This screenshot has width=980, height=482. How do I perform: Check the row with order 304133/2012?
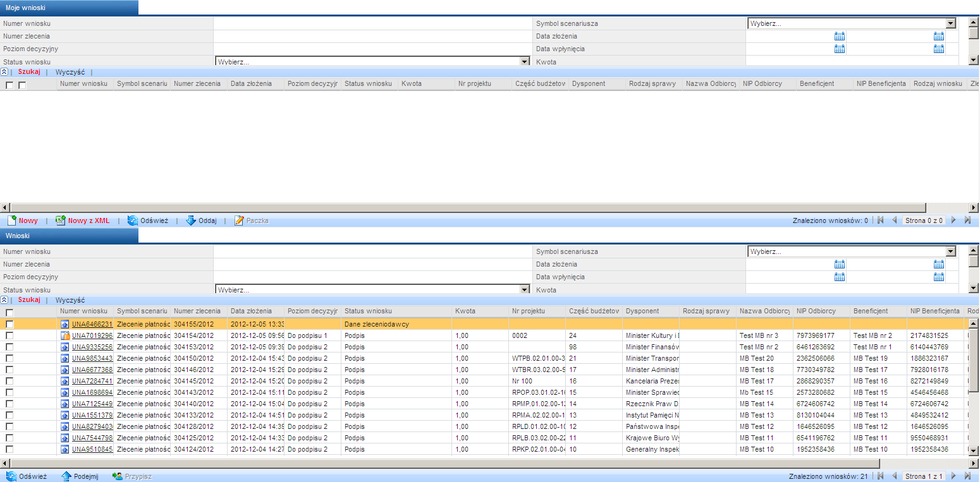coord(9,415)
